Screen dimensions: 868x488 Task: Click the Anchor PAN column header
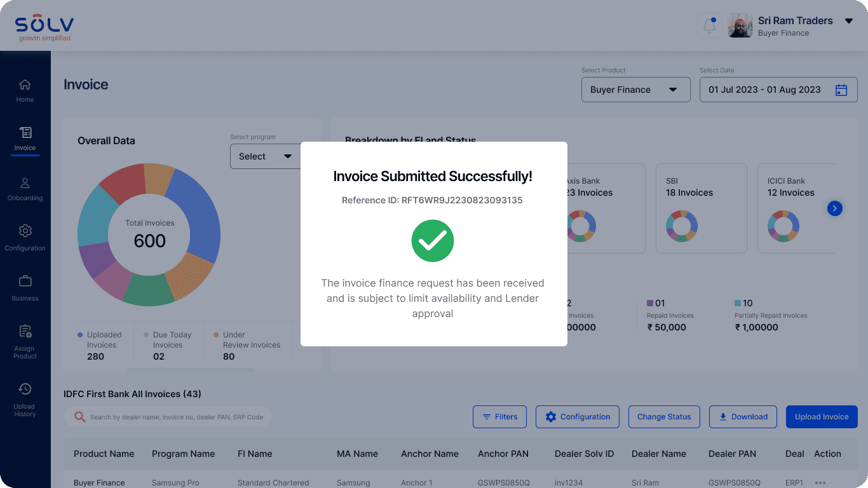pos(503,454)
